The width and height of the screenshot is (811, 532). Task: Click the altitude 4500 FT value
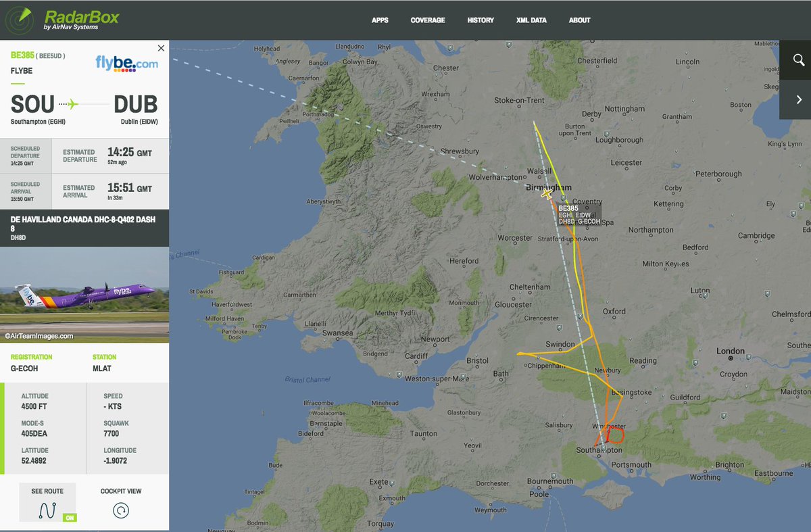(34, 406)
